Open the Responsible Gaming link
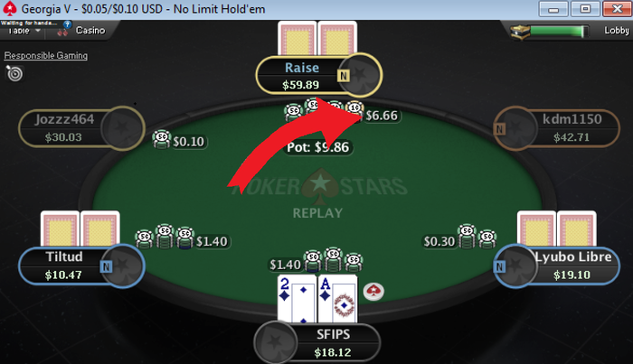This screenshot has width=633, height=364. point(45,56)
